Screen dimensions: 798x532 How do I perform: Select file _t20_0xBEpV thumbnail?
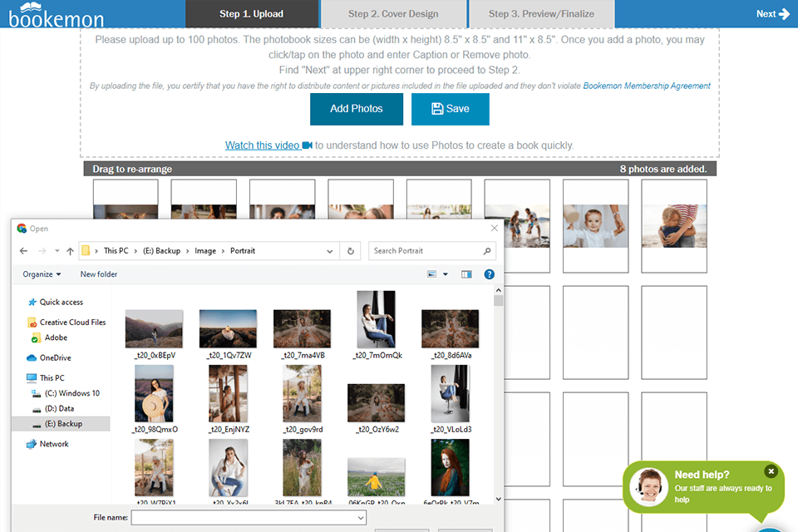point(155,329)
